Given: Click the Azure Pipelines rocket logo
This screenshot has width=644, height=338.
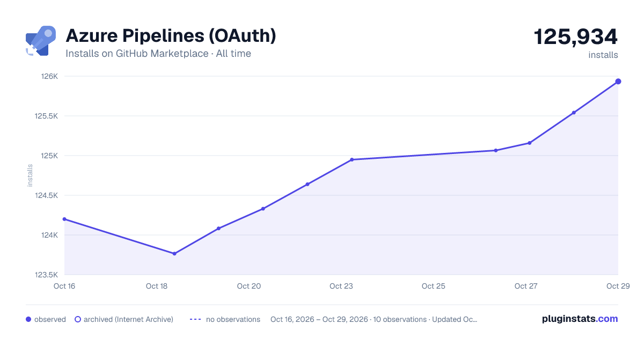Looking at the screenshot, I should tap(41, 41).
